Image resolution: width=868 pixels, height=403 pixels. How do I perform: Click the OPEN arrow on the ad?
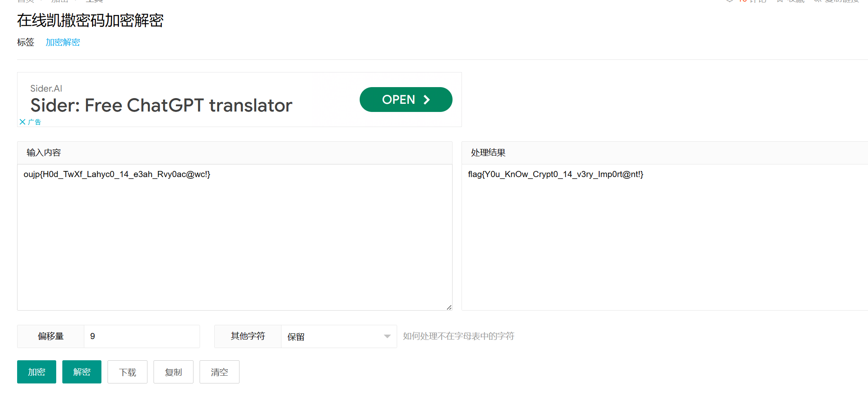pos(426,99)
